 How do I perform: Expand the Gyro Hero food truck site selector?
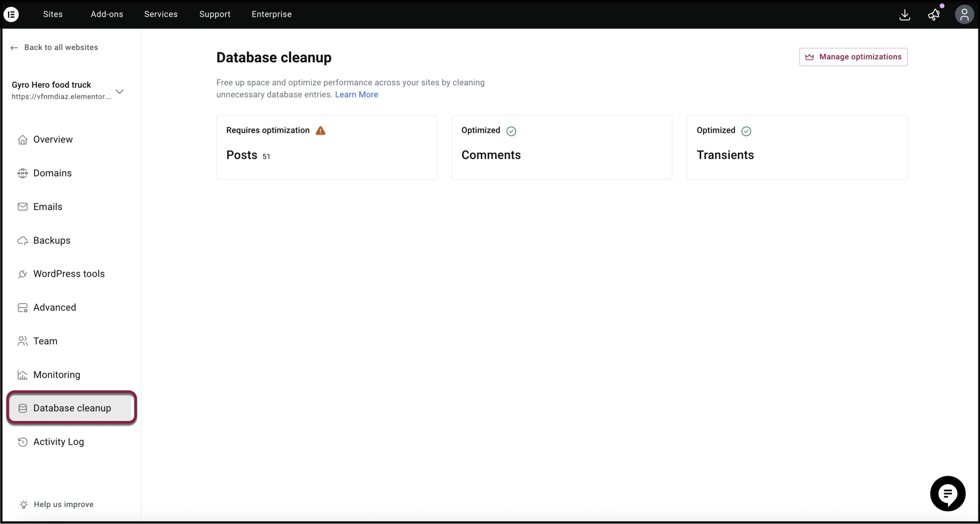(x=119, y=91)
